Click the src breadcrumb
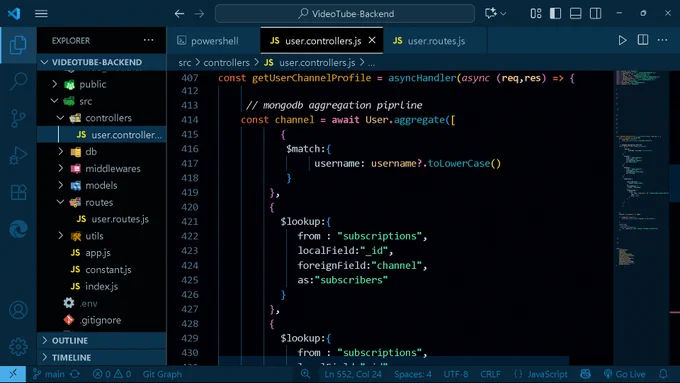This screenshot has width=680, height=383. tap(185, 62)
